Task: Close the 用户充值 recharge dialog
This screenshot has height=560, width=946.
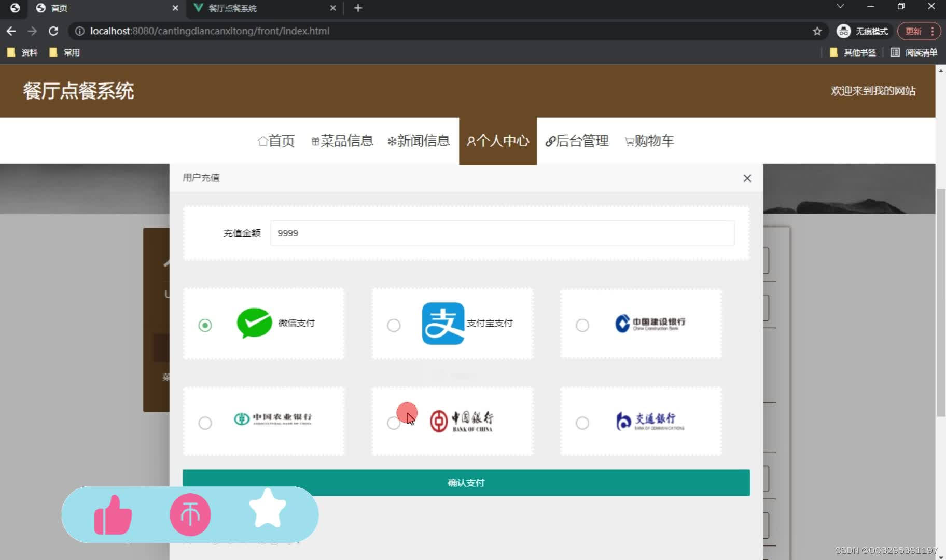Action: pyautogui.click(x=747, y=178)
